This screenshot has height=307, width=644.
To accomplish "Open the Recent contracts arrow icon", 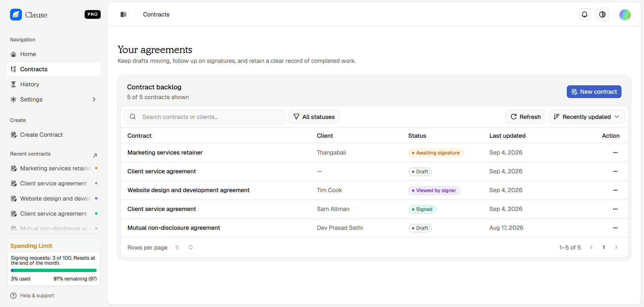I will pos(95,155).
